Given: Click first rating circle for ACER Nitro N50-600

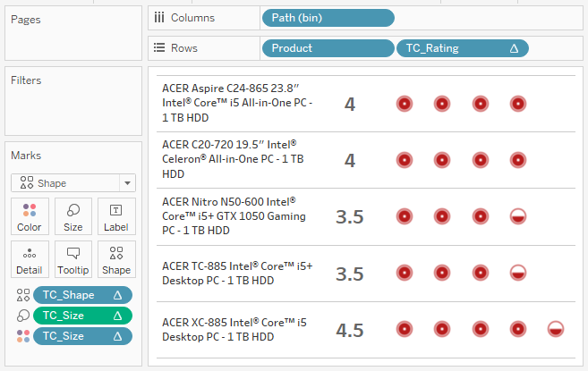Looking at the screenshot, I should coord(405,216).
